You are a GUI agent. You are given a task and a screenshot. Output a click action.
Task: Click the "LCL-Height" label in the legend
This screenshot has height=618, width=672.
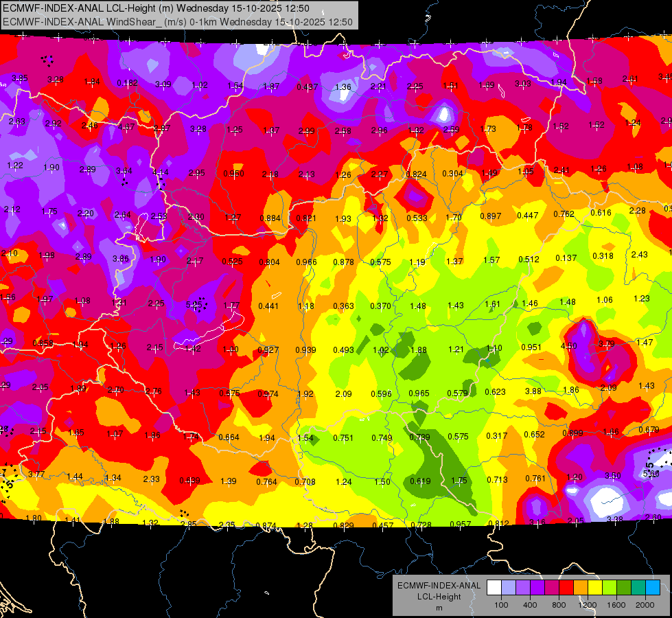[439, 597]
